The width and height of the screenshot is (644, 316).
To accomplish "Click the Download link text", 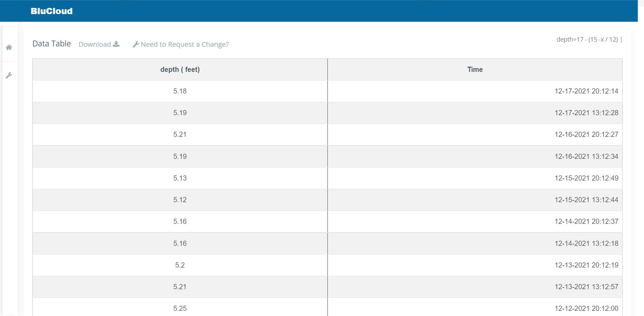I will (95, 44).
